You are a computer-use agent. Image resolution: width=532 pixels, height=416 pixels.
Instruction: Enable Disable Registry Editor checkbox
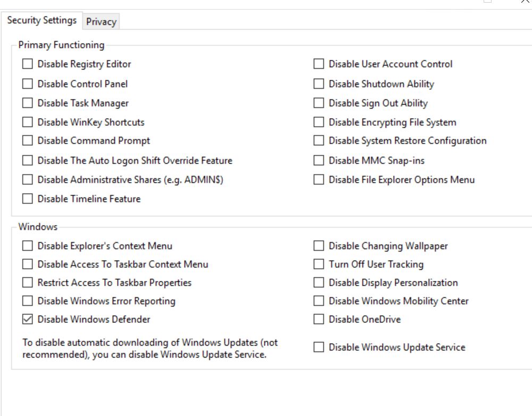[x=27, y=64]
